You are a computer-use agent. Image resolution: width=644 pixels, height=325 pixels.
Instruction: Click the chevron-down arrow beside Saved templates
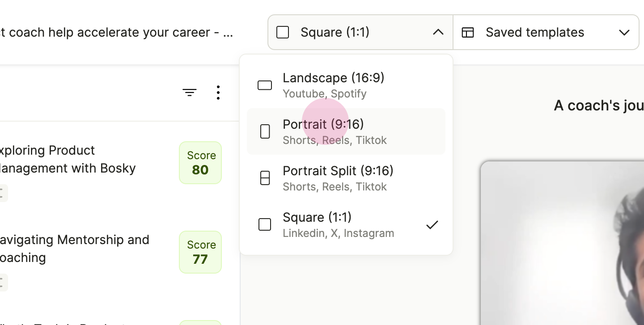click(x=624, y=32)
